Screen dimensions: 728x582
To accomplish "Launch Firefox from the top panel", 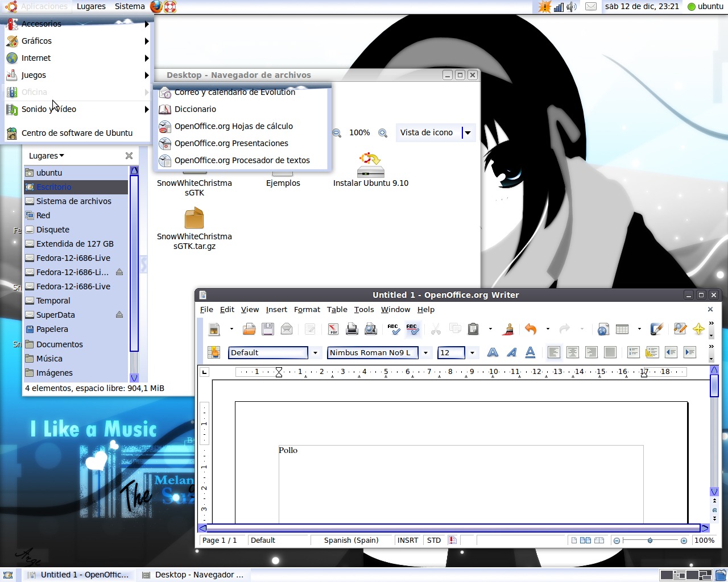I will [x=156, y=6].
